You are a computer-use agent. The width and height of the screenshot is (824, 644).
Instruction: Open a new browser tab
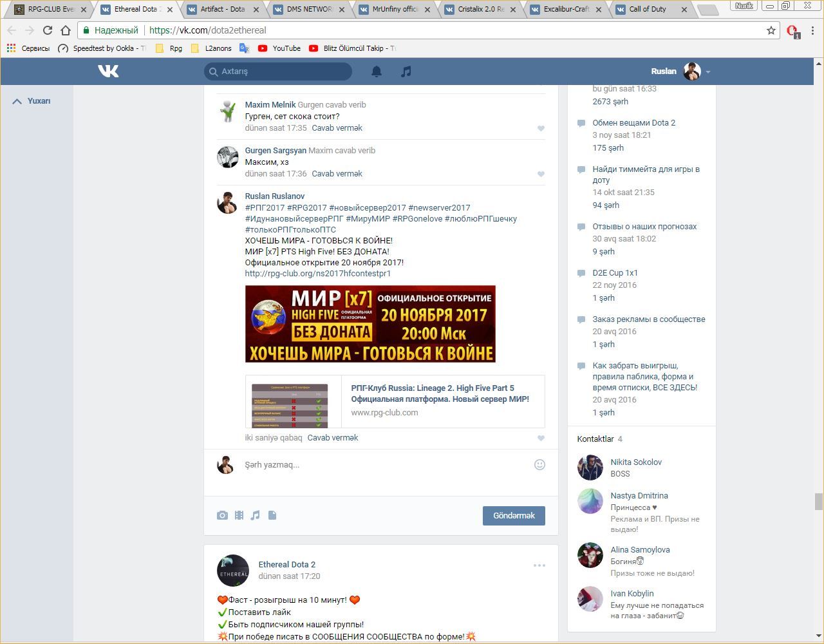707,10
